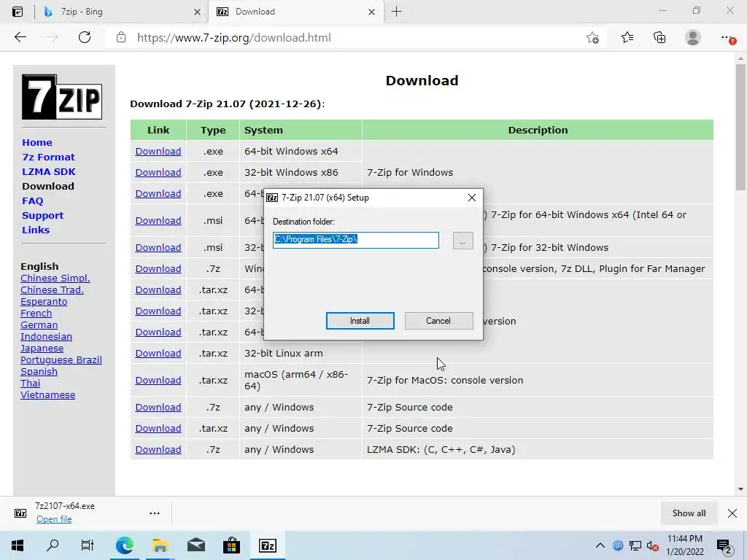This screenshot has width=747, height=560.
Task: Click the padlock site info icon
Action: click(121, 37)
